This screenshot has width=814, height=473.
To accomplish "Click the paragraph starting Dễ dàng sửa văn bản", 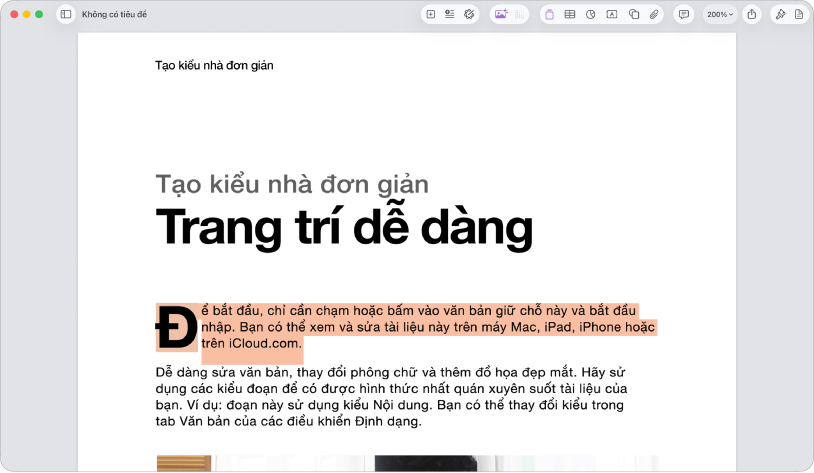I will (x=391, y=397).
